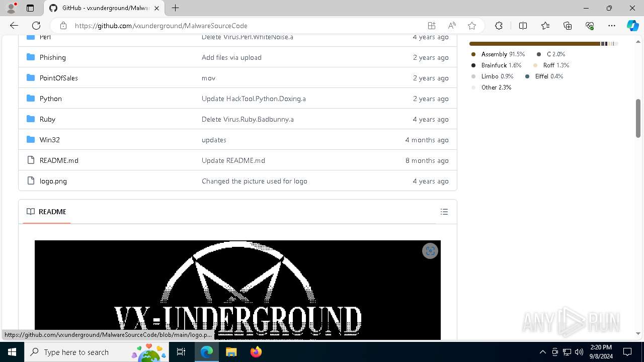Click the Roff 1.3% language entry

tap(551, 65)
